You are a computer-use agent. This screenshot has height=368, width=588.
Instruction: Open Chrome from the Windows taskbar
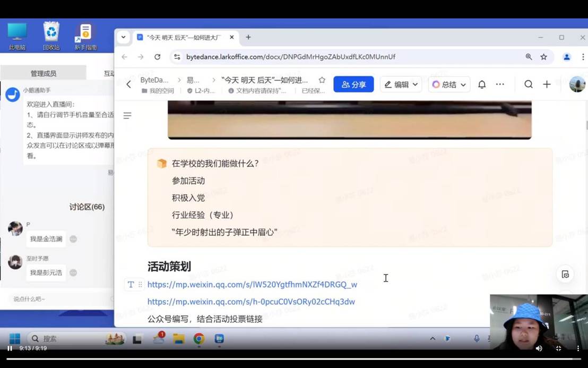tap(199, 339)
